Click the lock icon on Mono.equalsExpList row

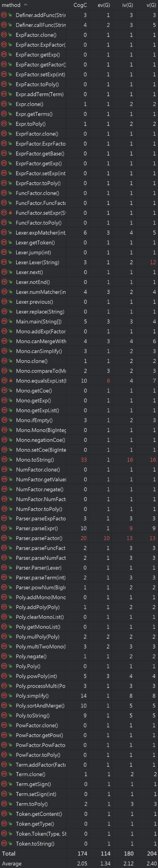pos(10,380)
